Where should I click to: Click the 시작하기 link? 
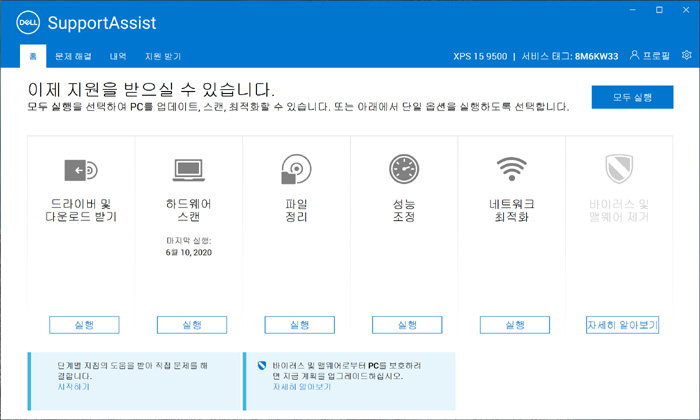pyautogui.click(x=74, y=387)
